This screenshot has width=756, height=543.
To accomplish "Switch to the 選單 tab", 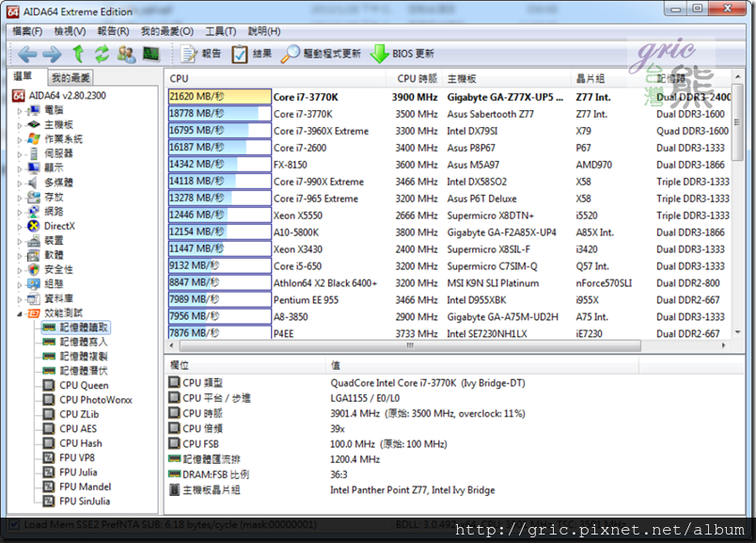I will tap(23, 77).
